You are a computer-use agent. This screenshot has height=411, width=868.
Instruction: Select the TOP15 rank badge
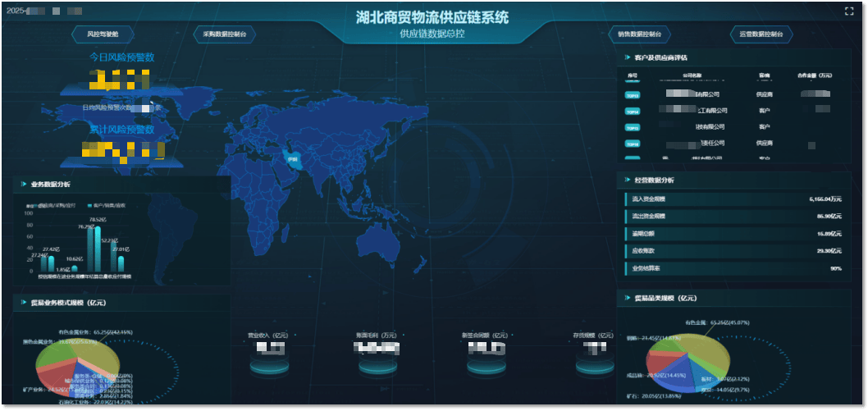pos(633,127)
